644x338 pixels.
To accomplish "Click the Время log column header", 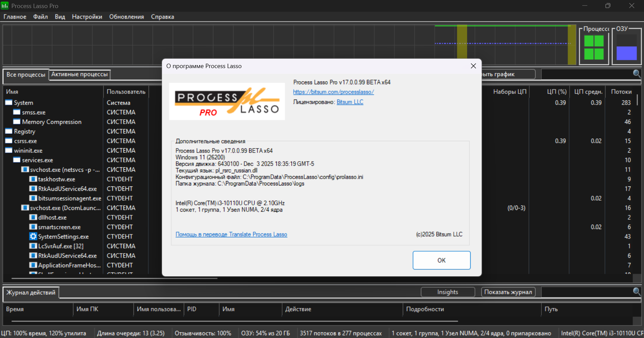I will tap(38, 309).
